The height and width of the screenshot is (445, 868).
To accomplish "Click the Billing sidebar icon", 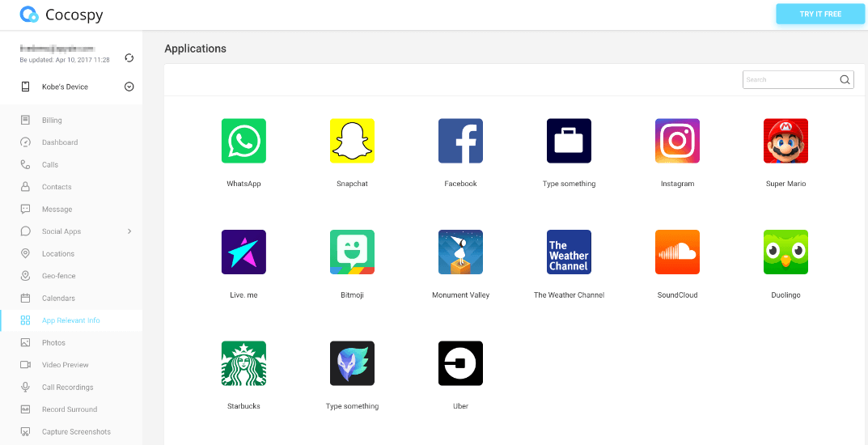I will coord(25,120).
